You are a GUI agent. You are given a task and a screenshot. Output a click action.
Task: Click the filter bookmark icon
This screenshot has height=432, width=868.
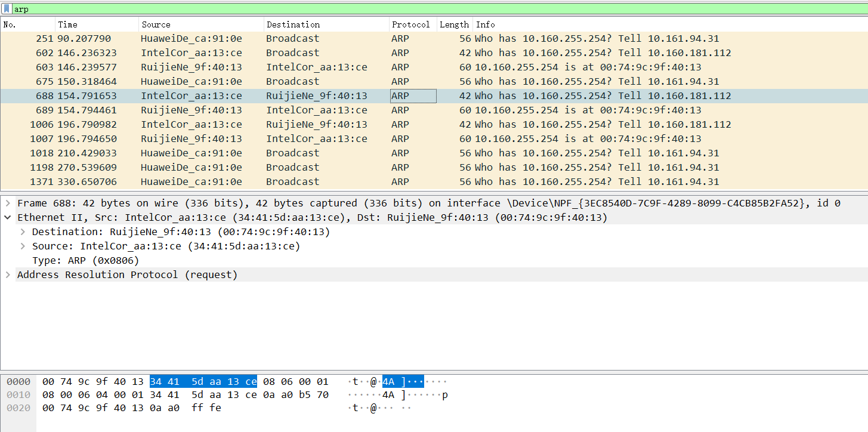[7, 9]
